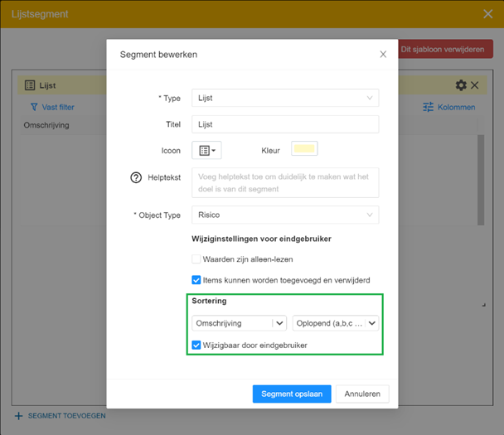504x435 pixels.
Task: Close the Segment bewerken dialog
Action: pos(383,55)
